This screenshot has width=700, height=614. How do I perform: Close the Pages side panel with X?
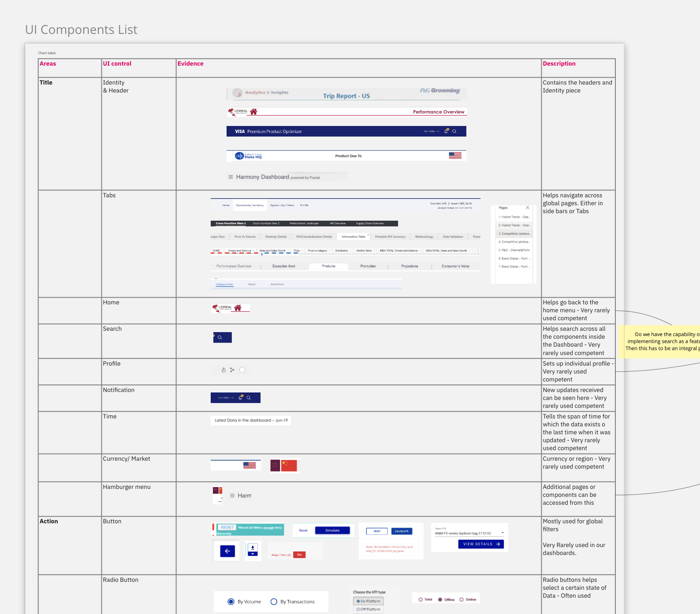[x=527, y=207]
